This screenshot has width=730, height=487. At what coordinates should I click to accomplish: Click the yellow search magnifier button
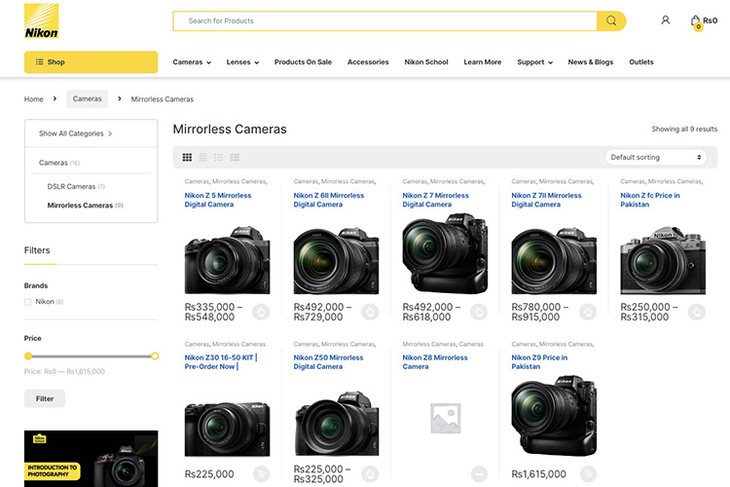pos(611,21)
